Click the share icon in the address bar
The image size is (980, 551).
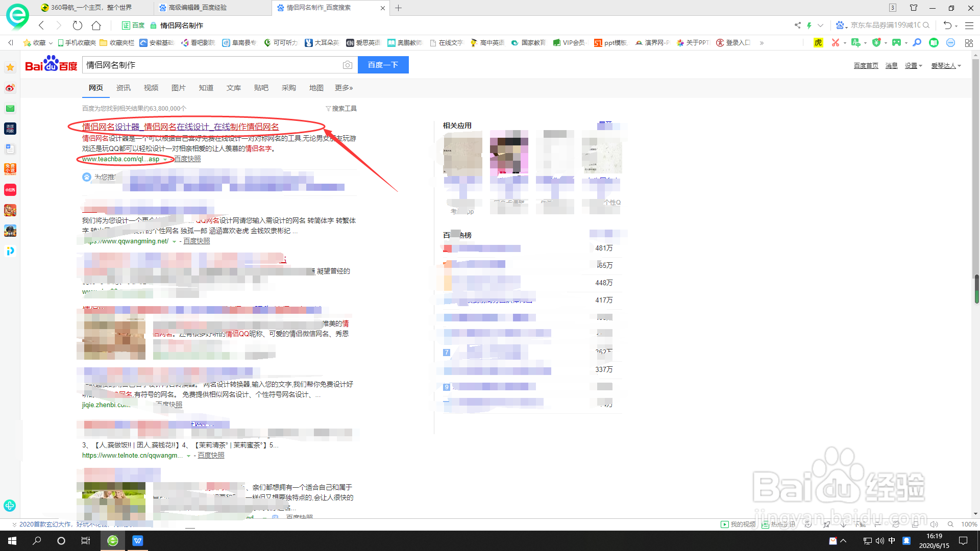797,25
